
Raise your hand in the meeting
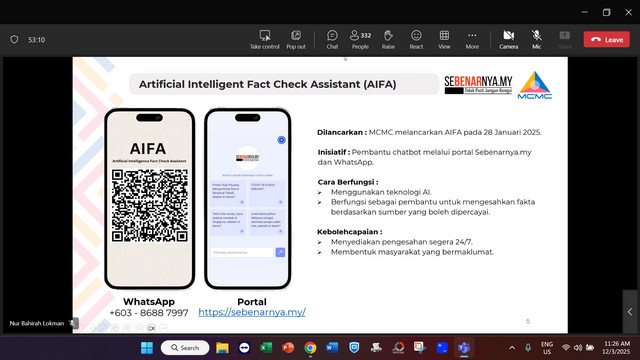(x=388, y=40)
